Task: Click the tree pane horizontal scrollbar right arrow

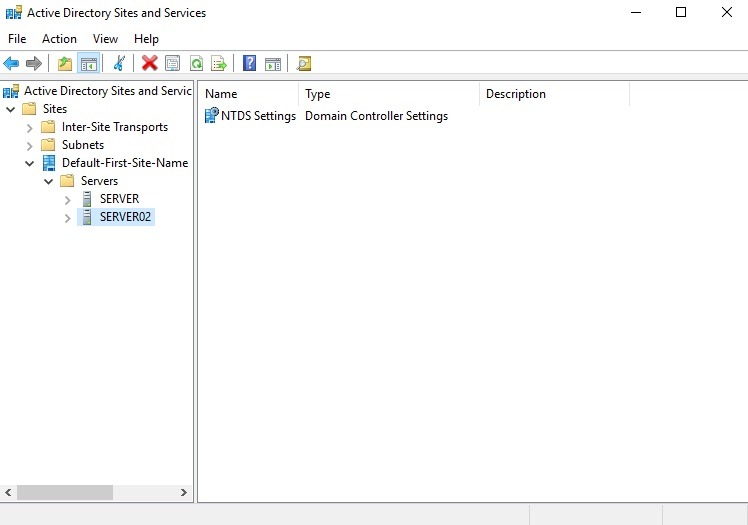Action: (x=184, y=493)
